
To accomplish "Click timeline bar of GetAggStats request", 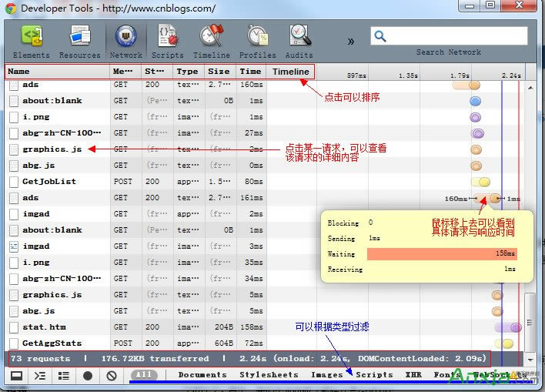I will 504,343.
